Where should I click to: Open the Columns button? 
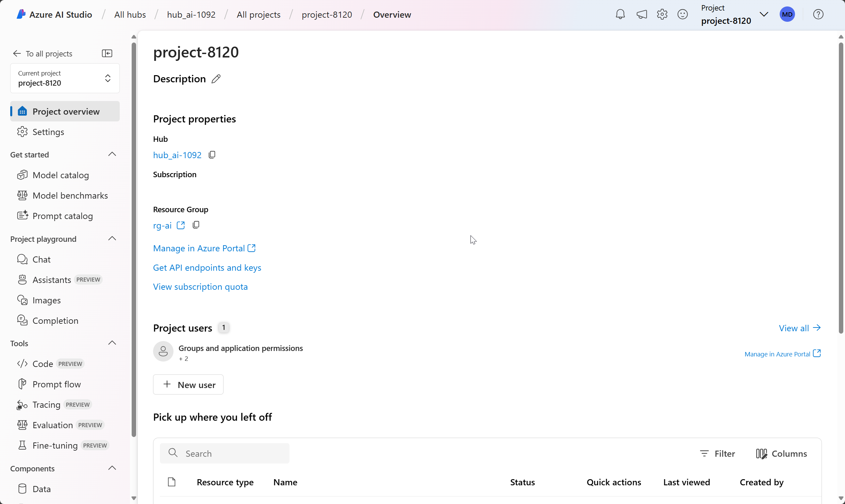coord(781,453)
